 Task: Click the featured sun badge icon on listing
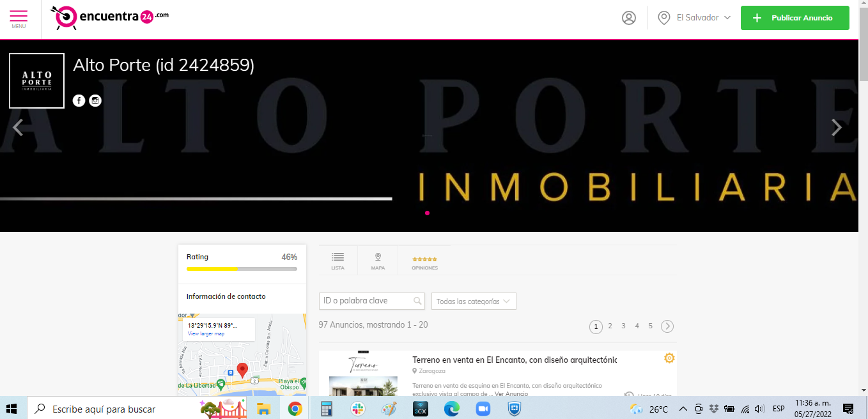[669, 358]
